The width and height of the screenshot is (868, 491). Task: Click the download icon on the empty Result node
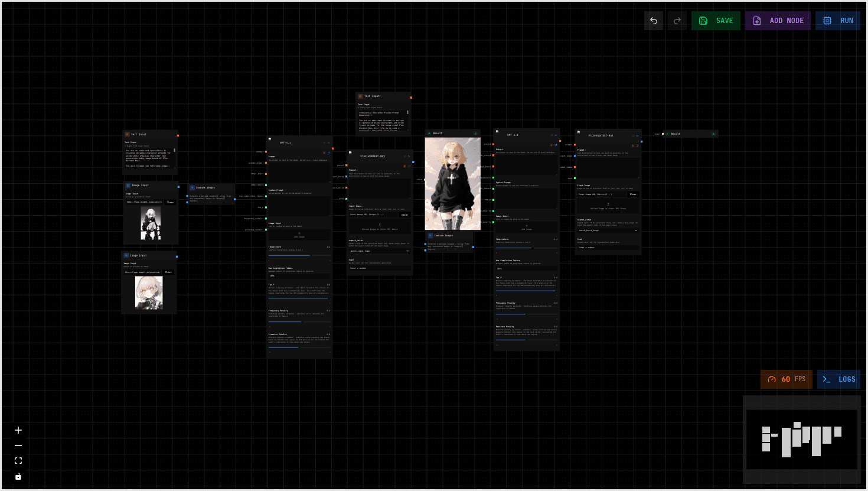[713, 134]
